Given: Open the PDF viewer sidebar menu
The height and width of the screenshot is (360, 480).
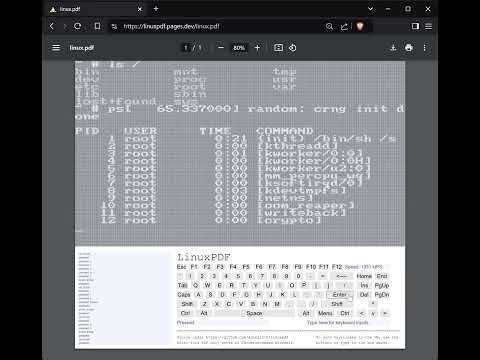Looking at the screenshot, I should 56,48.
